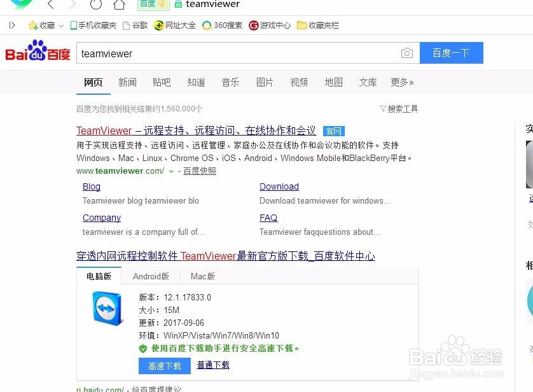533x392 pixels.
Task: Click the 高速下载 download button
Action: [x=164, y=365]
